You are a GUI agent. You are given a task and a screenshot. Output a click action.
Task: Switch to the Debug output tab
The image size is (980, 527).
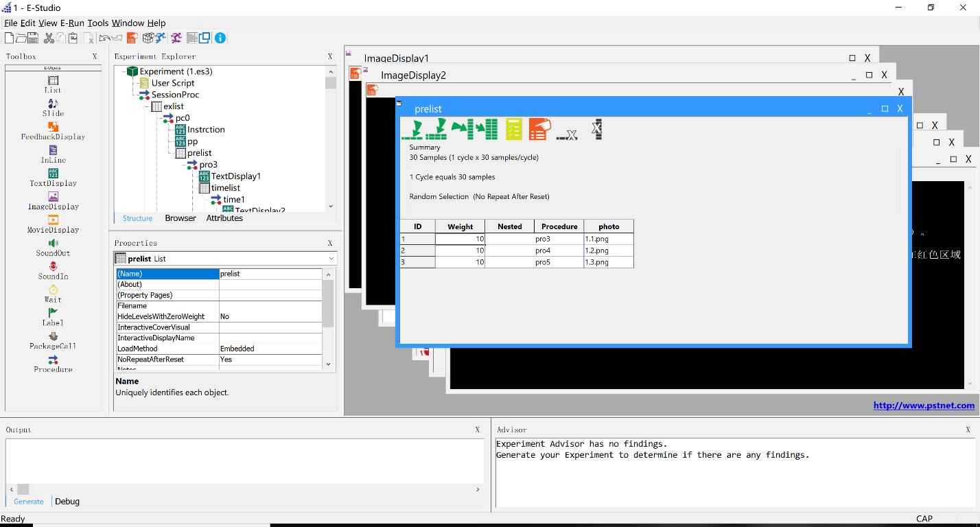tap(67, 502)
